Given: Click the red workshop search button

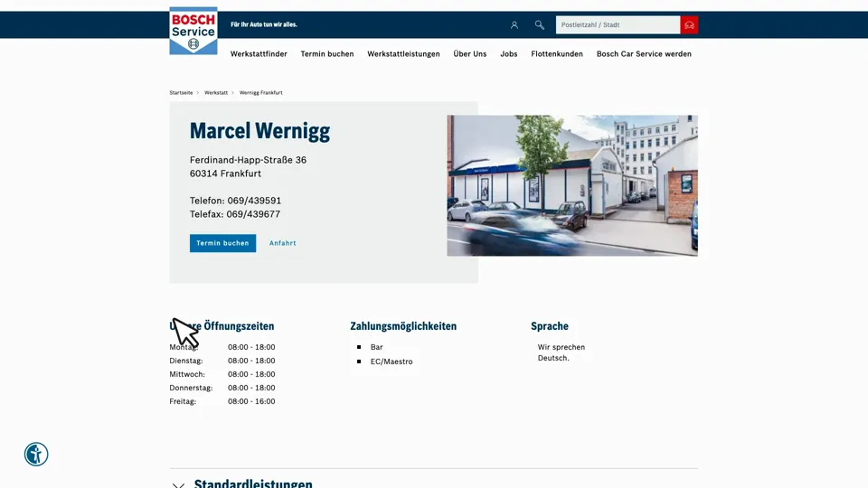Looking at the screenshot, I should 689,25.
